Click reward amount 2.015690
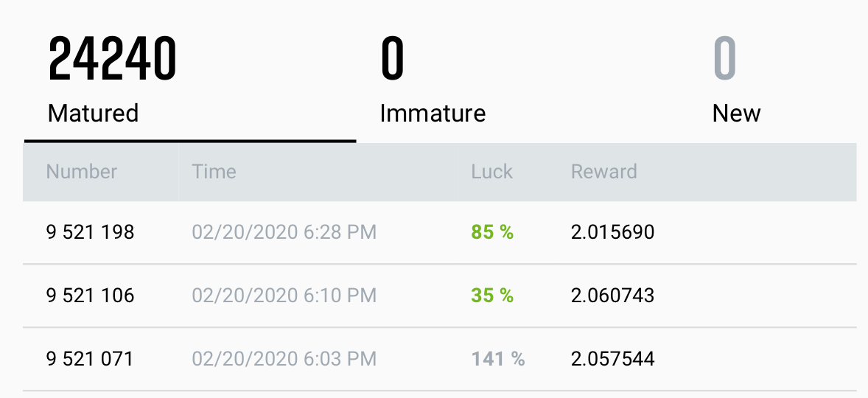The height and width of the screenshot is (398, 868). (612, 233)
